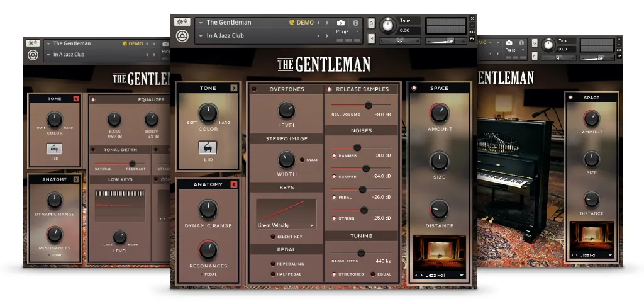Load next snapshot beside In A Jazz Club, center

tap(327, 36)
